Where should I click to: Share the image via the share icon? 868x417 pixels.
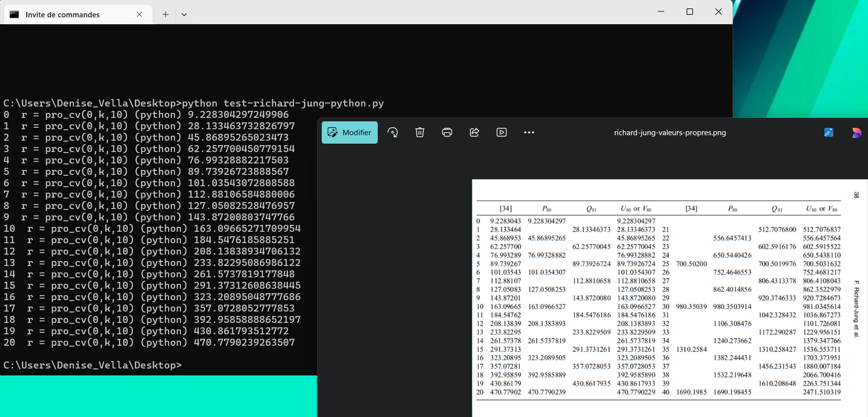[x=474, y=132]
